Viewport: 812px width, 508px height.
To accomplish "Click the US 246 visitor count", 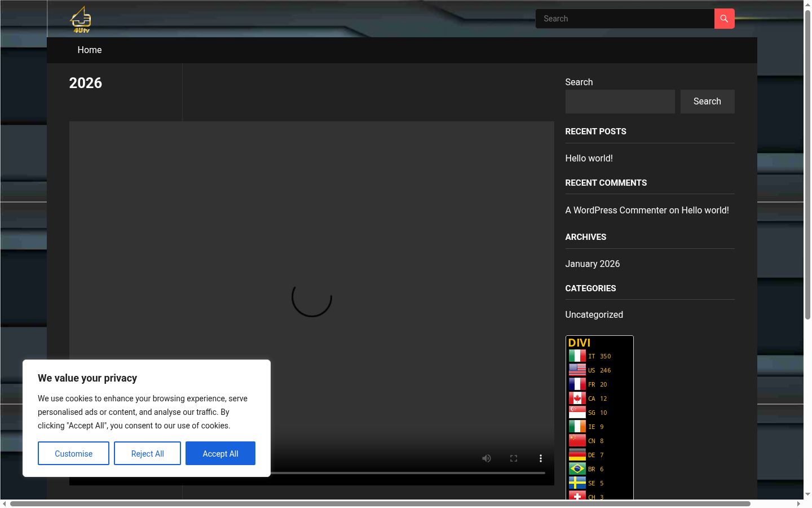I will coord(599,370).
